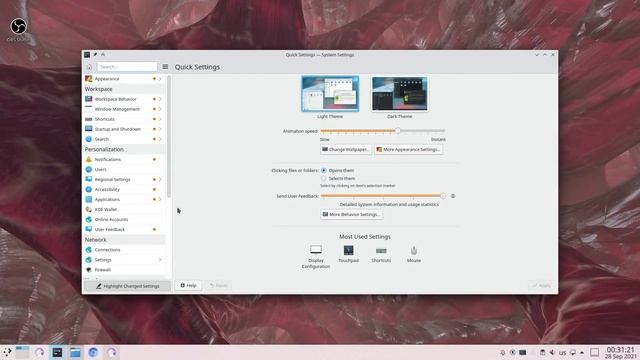Screen dimensions: 640x360
Task: Click the System Settings app icon in title bar
Action: (87, 54)
